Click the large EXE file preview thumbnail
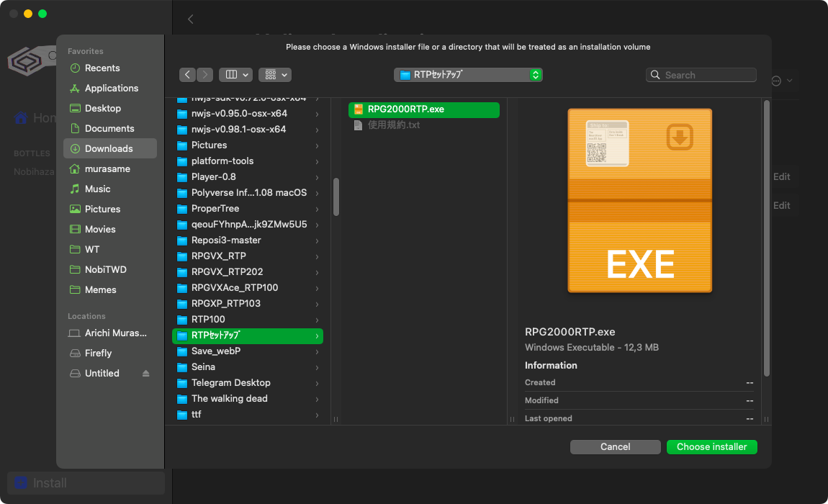The image size is (828, 504). (639, 201)
